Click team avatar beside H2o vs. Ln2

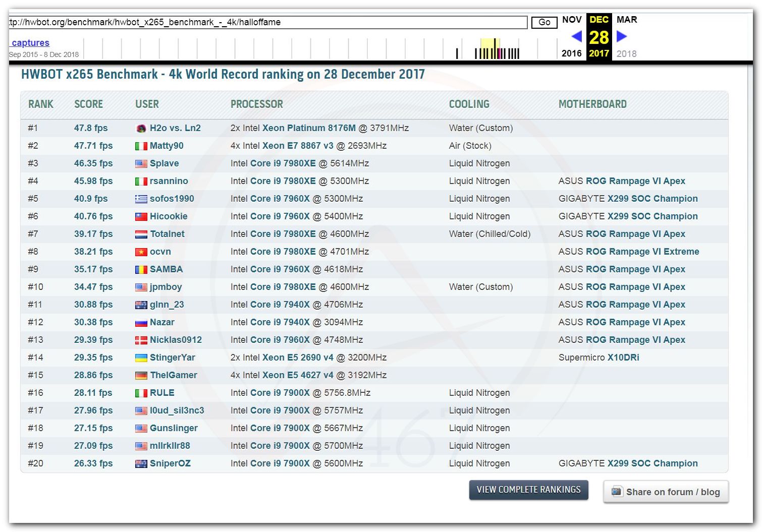141,129
